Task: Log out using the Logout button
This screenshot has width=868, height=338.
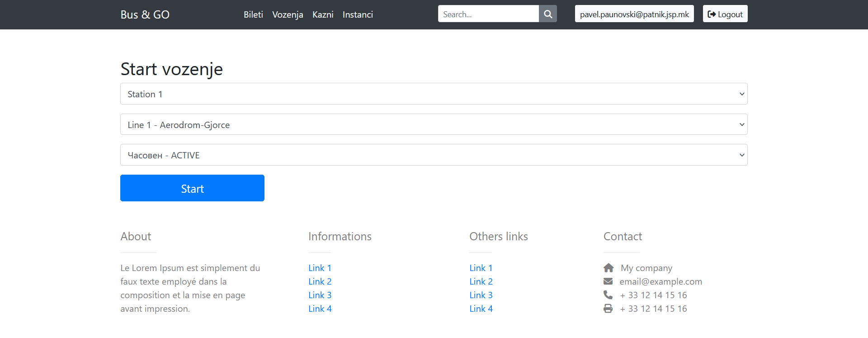Action: pyautogui.click(x=725, y=14)
